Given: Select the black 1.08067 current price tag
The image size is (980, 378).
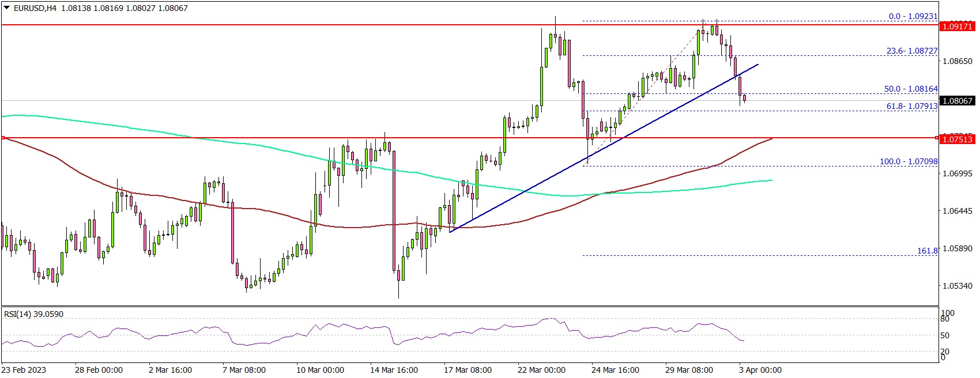Looking at the screenshot, I should (956, 101).
